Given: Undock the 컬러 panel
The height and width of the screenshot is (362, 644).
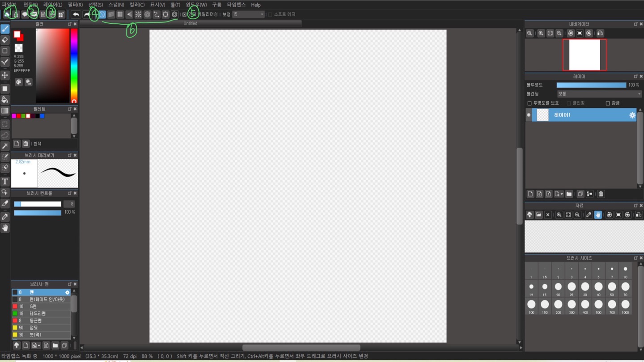Looking at the screenshot, I should pos(69,24).
